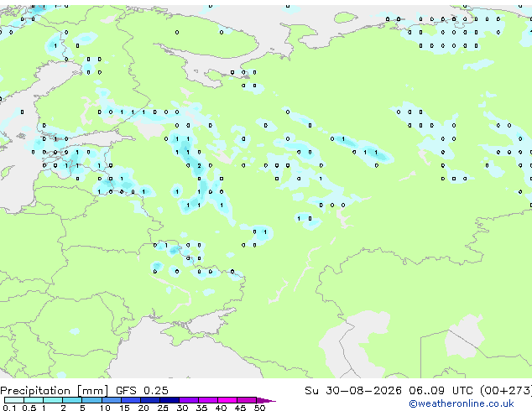Click the "(00+273)" forecast offset text

506,391
